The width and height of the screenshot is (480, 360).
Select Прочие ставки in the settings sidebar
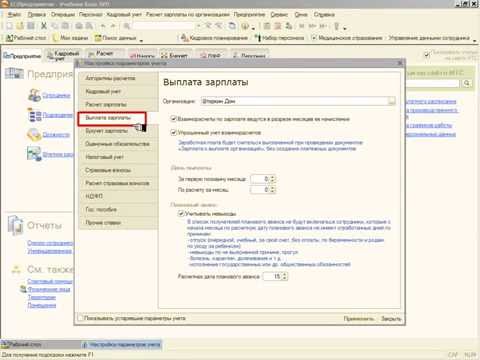118,222
